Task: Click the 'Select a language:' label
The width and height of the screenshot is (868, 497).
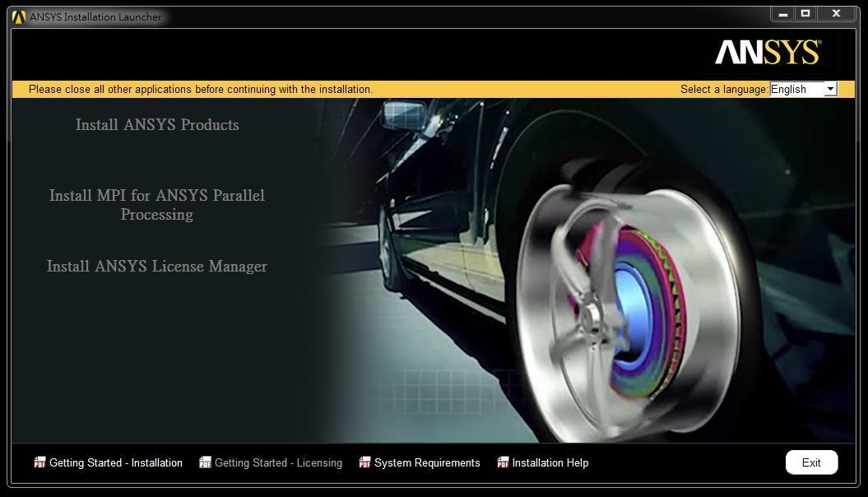Action: click(x=724, y=89)
